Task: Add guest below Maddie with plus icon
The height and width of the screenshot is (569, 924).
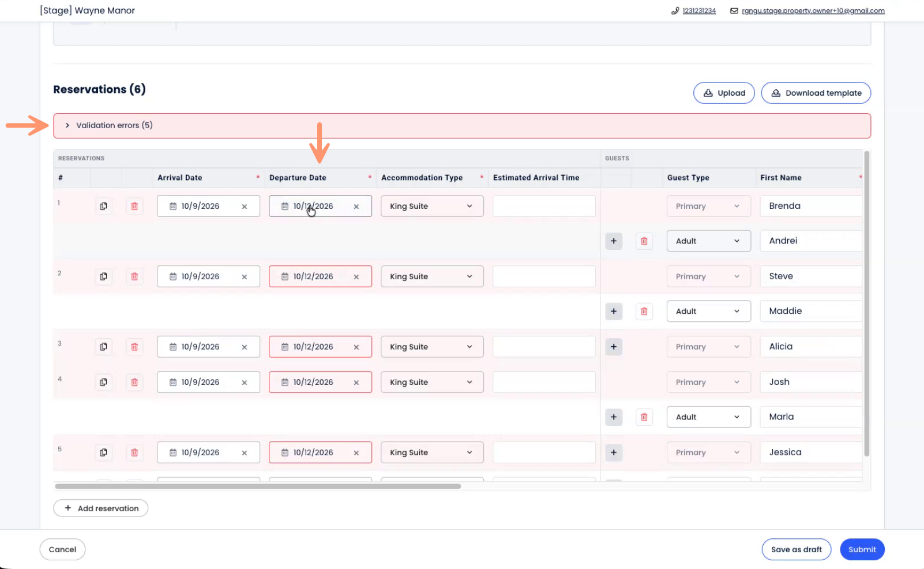Action: click(x=614, y=312)
